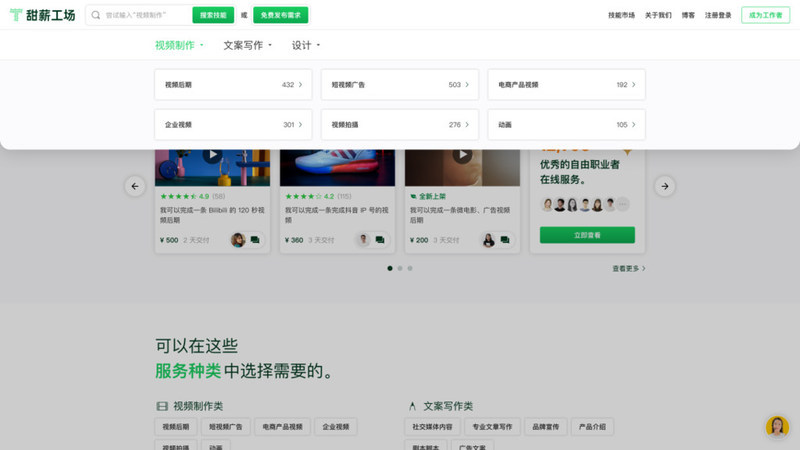Image resolution: width=800 pixels, height=450 pixels.
Task: Focus the skill search input field
Action: click(145, 15)
